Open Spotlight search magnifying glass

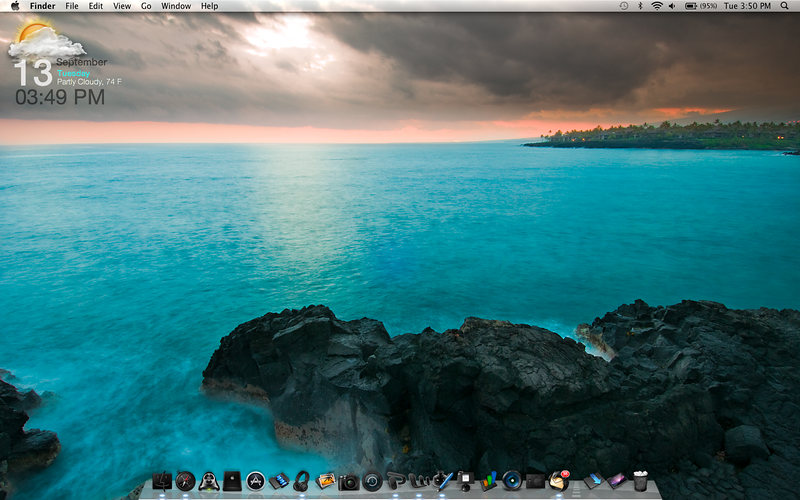tap(786, 6)
